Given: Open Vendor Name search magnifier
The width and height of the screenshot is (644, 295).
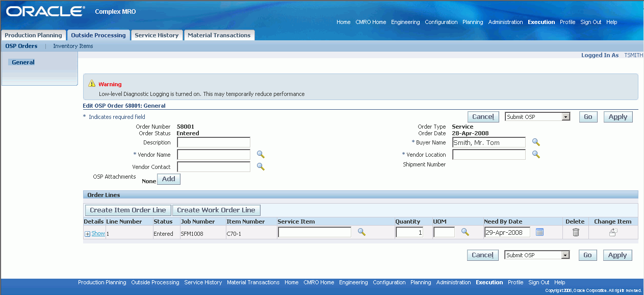Looking at the screenshot, I should (x=261, y=154).
